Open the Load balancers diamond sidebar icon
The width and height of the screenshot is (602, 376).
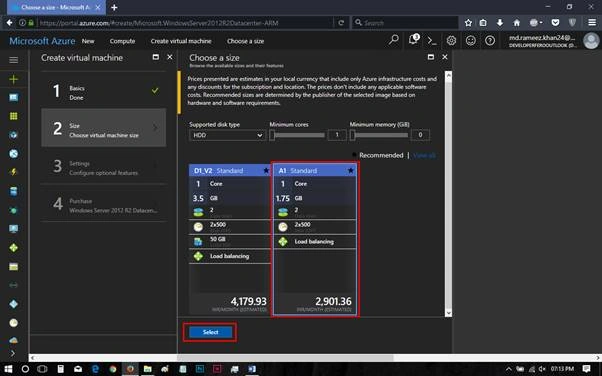click(13, 248)
